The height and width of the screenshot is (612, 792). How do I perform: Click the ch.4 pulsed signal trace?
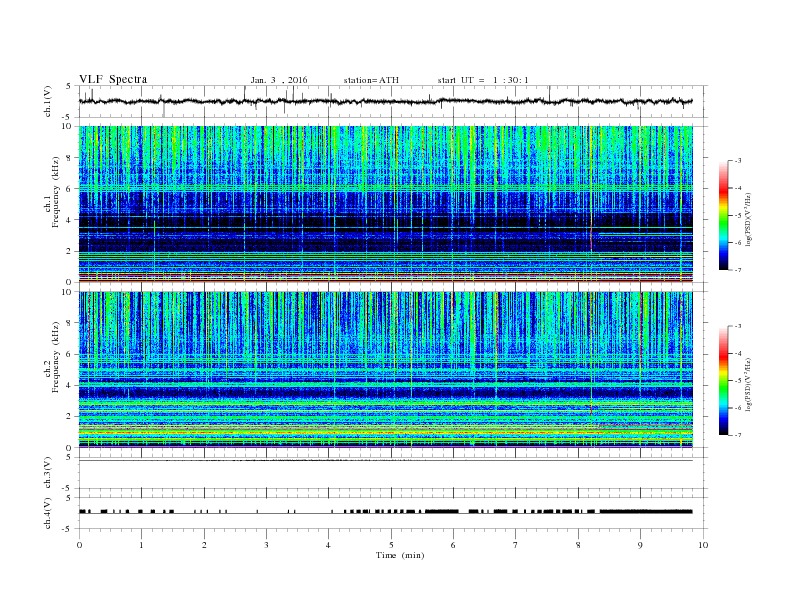click(386, 512)
